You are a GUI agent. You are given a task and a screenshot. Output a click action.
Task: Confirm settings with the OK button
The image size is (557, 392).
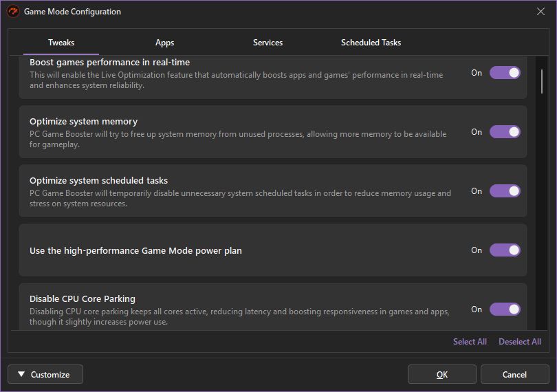(442, 374)
